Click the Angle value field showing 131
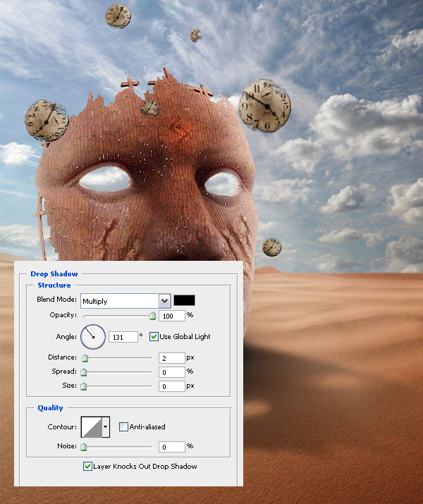 coord(123,337)
